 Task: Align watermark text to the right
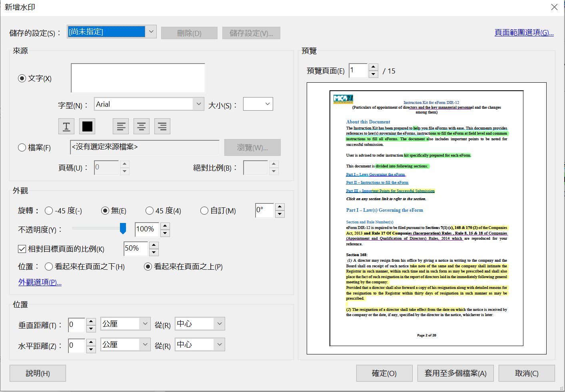tap(162, 126)
